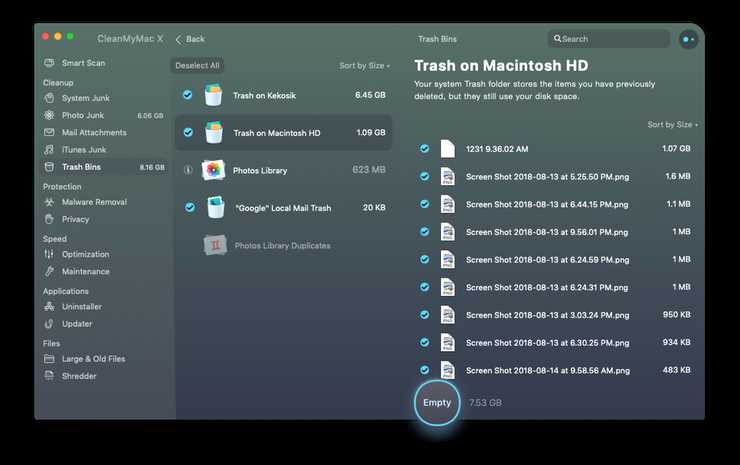Click the Maintenance wrench icon
Screen dimensions: 740x465
[x=49, y=271]
